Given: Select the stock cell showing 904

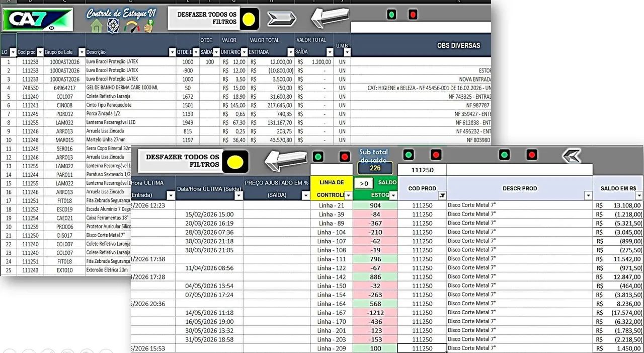Looking at the screenshot, I should click(x=375, y=205).
